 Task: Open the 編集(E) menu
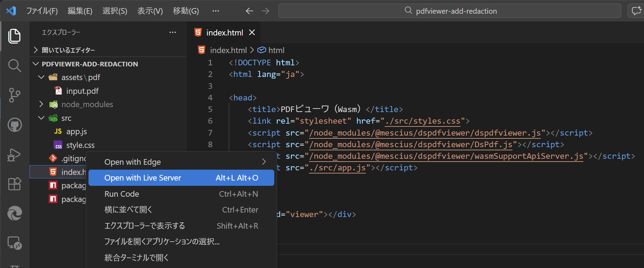(x=80, y=11)
